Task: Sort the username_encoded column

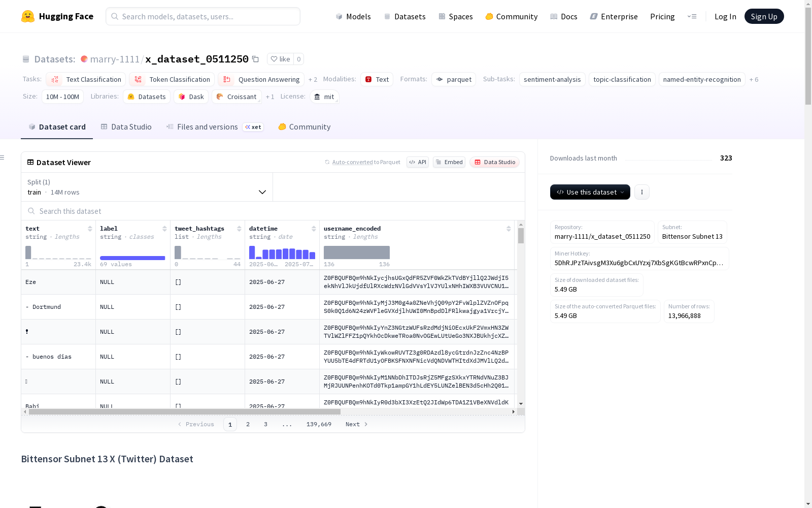Action: (x=509, y=229)
